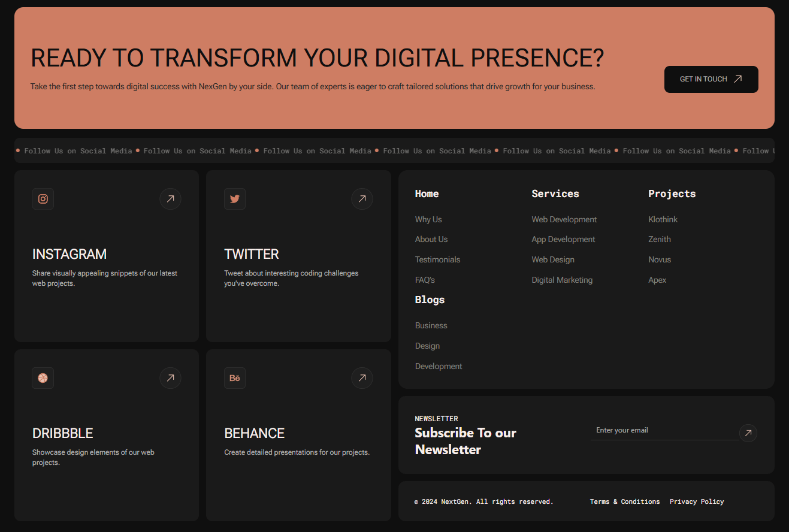The height and width of the screenshot is (532, 789).
Task: Open the Development blog link
Action: click(439, 366)
